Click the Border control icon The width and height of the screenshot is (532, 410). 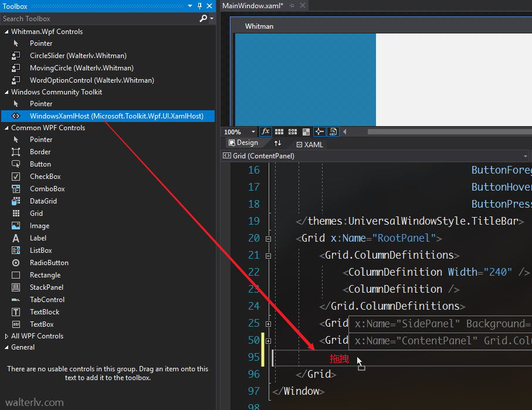[x=16, y=152]
